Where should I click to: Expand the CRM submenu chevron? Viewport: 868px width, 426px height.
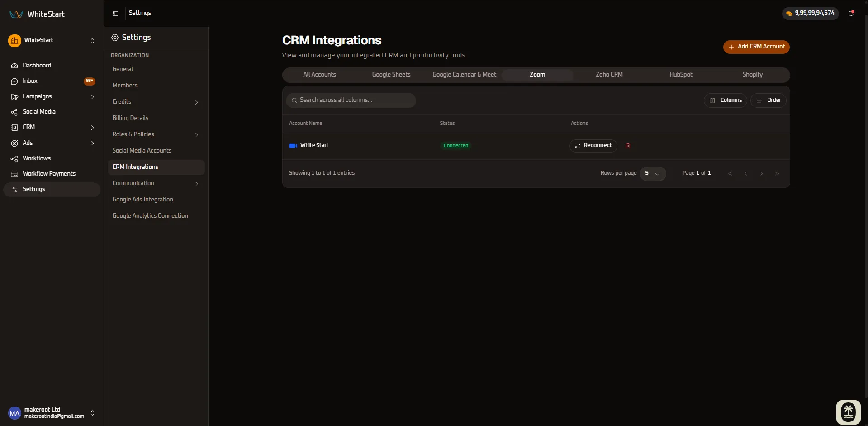tap(92, 128)
